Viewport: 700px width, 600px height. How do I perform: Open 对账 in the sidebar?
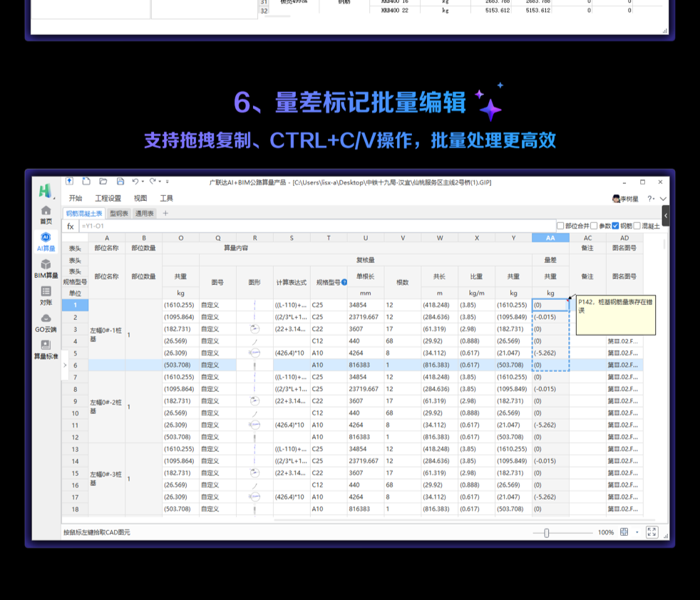tap(46, 296)
